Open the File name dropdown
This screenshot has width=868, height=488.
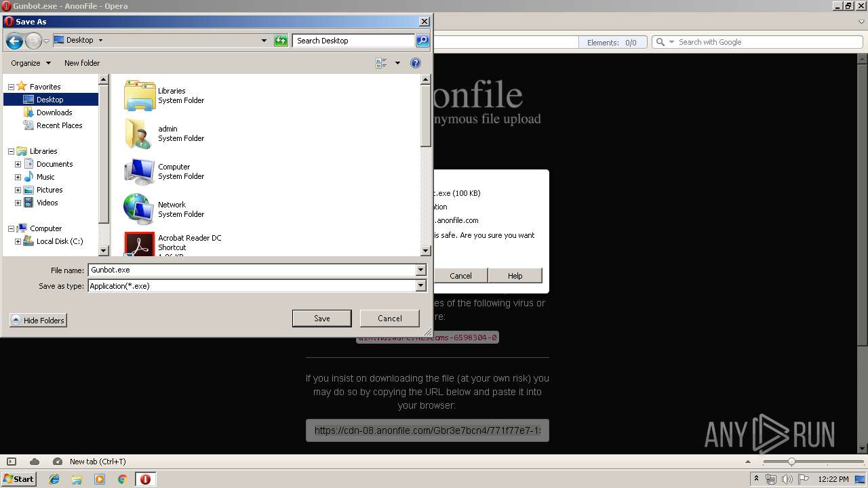pyautogui.click(x=420, y=270)
